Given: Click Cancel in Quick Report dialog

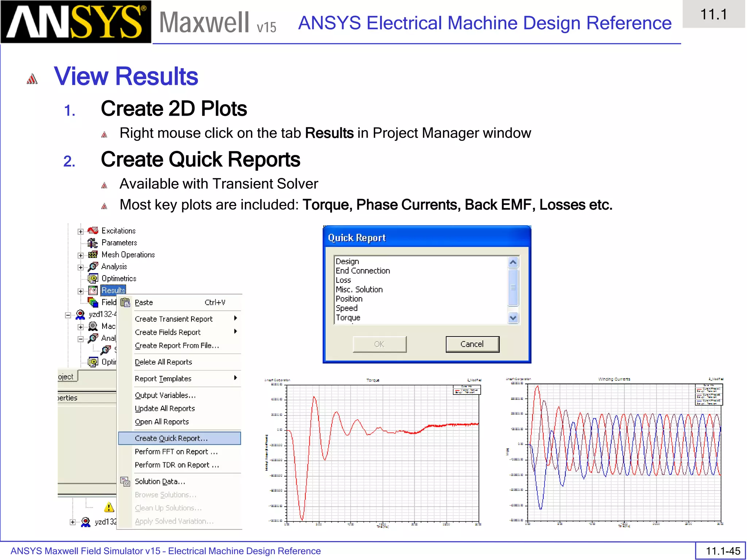Looking at the screenshot, I should pyautogui.click(x=472, y=344).
